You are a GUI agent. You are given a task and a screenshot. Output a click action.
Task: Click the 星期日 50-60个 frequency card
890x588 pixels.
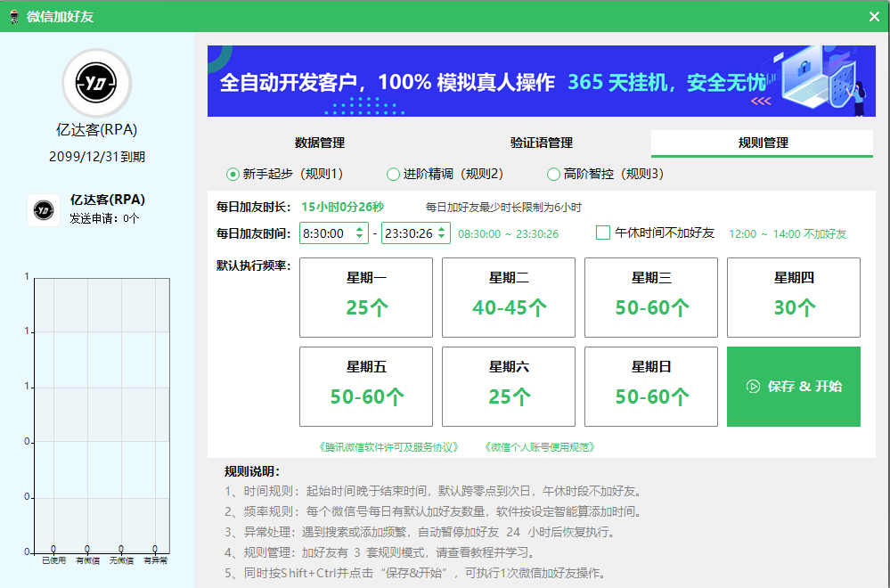(650, 386)
